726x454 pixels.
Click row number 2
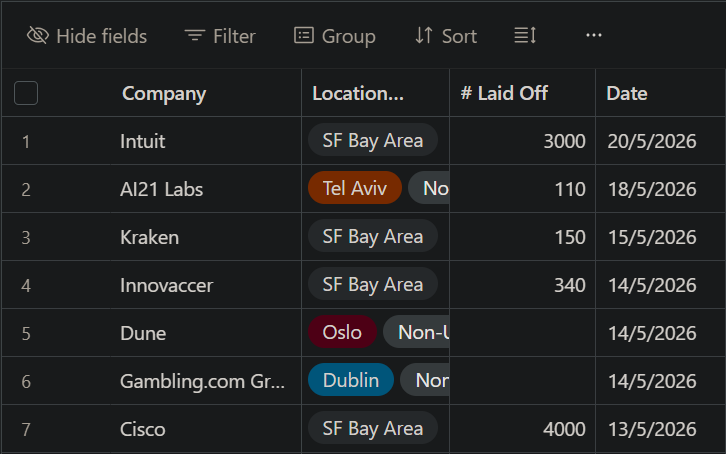point(26,190)
